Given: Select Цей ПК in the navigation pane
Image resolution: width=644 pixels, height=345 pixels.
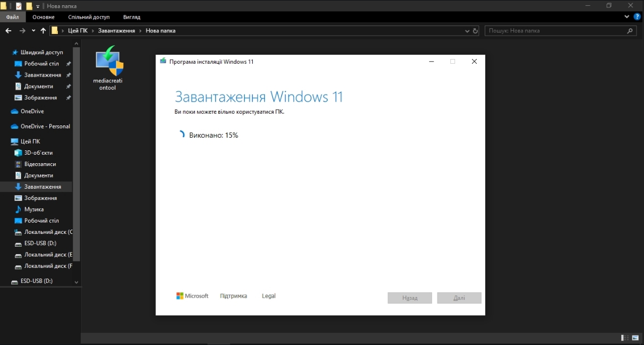Looking at the screenshot, I should [x=30, y=141].
